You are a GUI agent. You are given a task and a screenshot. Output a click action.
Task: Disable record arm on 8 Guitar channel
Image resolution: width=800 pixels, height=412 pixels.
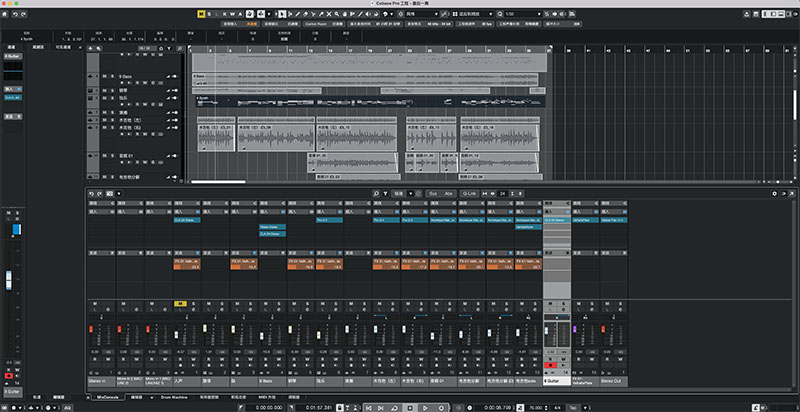(551, 365)
